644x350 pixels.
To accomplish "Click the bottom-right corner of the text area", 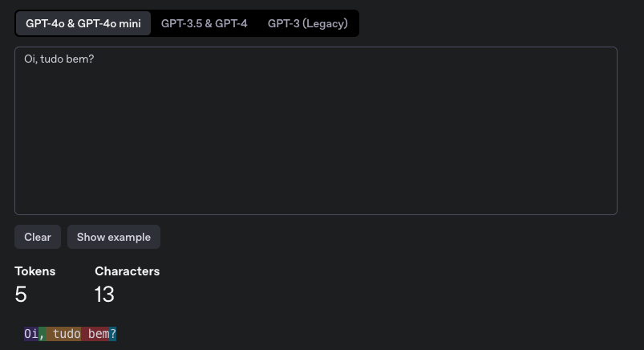I will click(x=614, y=211).
